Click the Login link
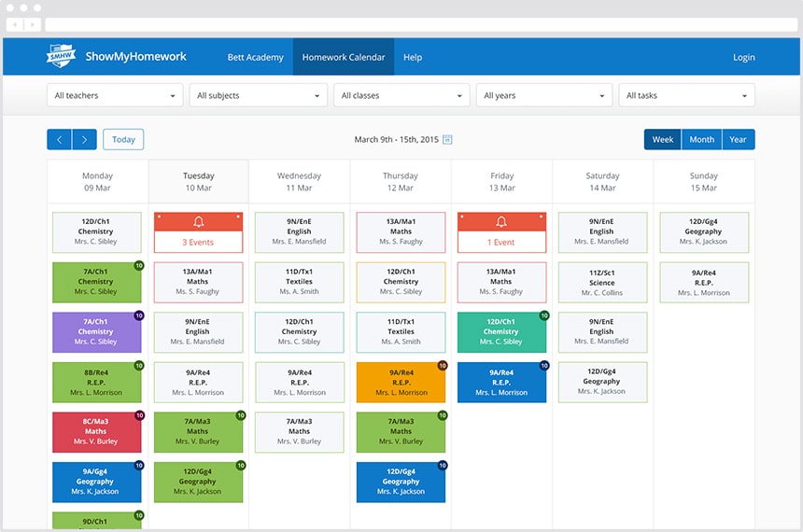 [743, 57]
